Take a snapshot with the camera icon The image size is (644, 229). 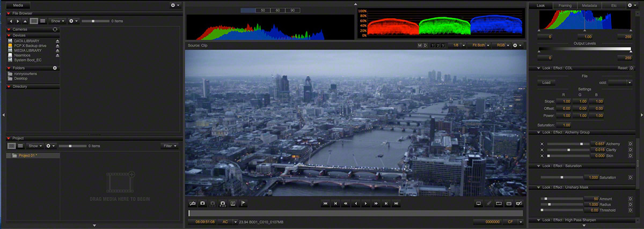tap(203, 203)
